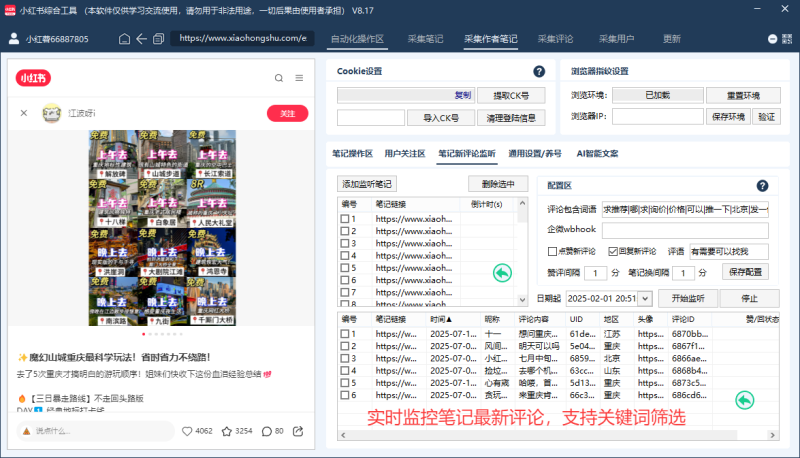Follow the author with the red 关注 button
Viewport: 800px width, 458px height.
click(287, 113)
